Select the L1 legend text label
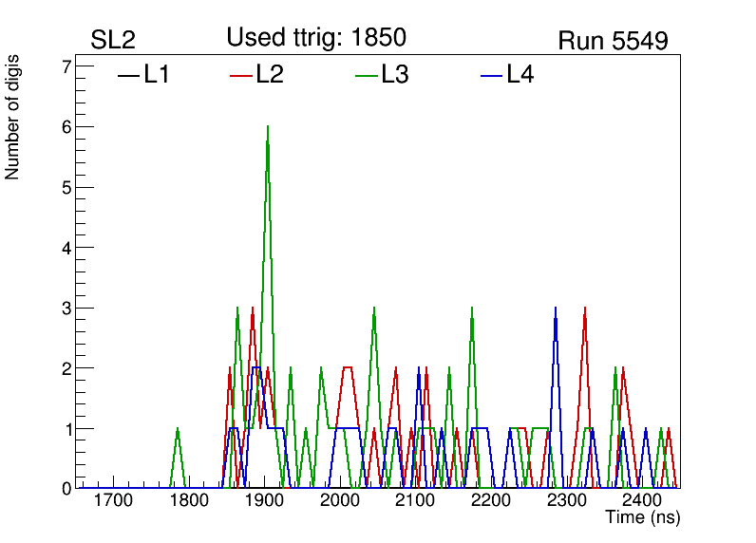Screen dimensions: 756x543 (157, 76)
